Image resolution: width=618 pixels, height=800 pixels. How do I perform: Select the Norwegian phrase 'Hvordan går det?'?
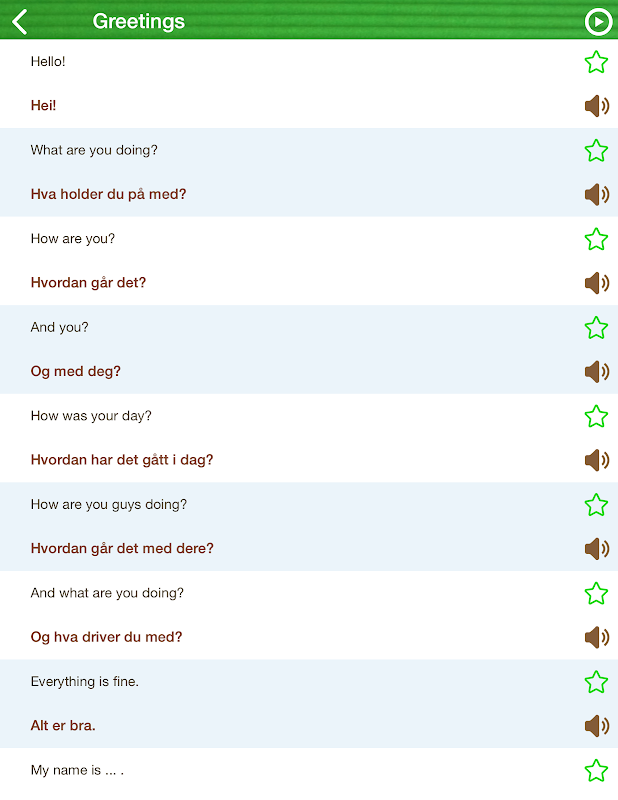88,283
